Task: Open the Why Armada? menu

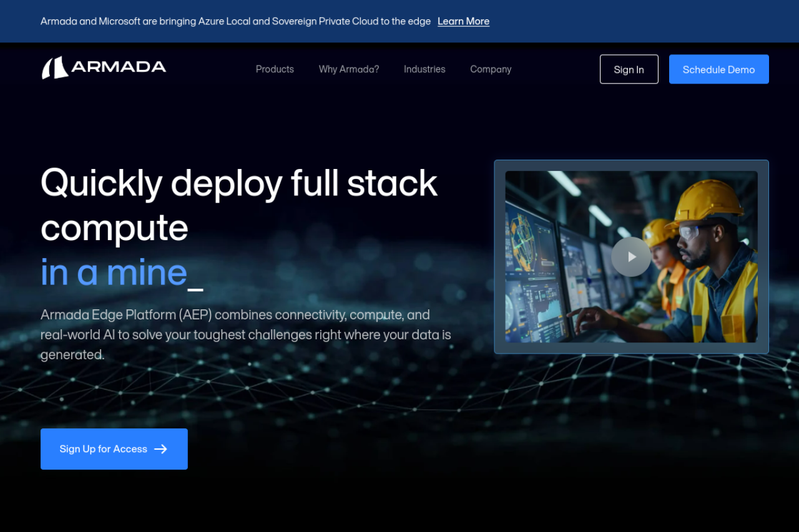Action: point(349,69)
